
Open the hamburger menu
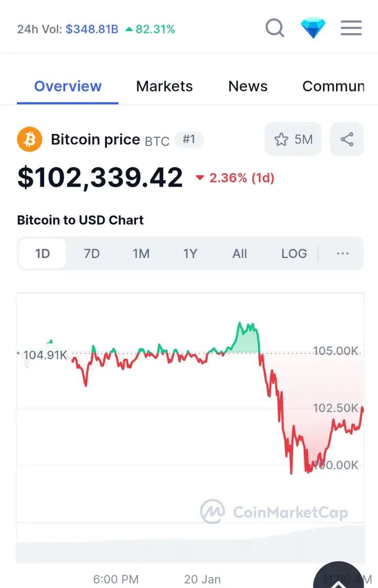[x=351, y=28]
